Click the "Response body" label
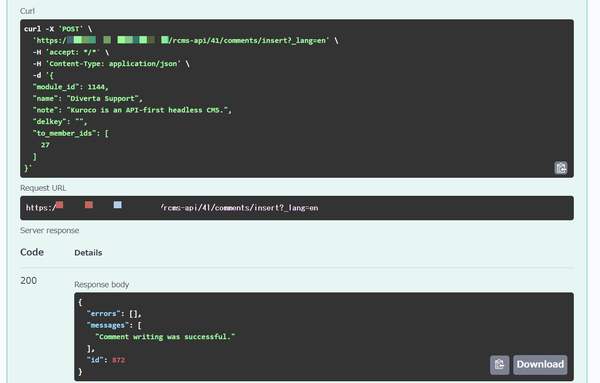The image size is (600, 383). [x=101, y=285]
